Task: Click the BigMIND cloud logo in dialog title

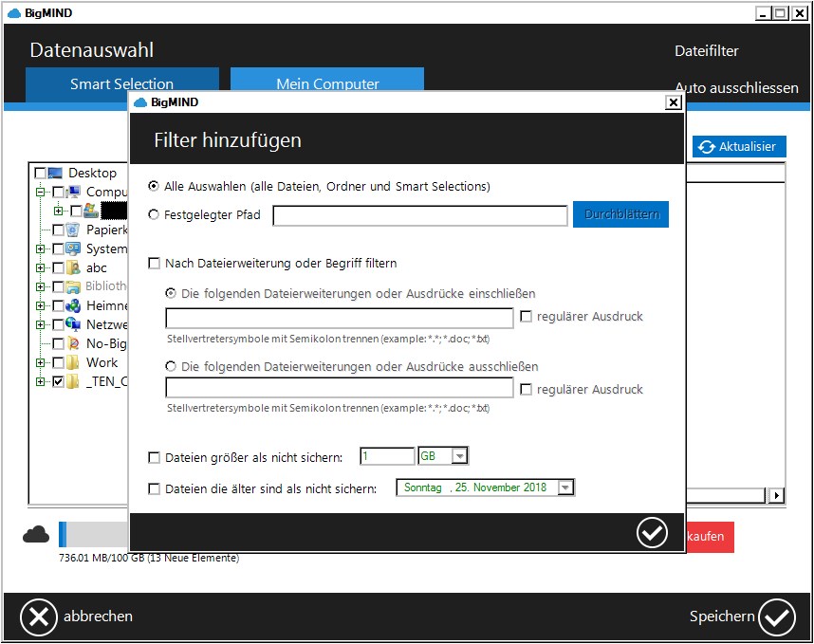Action: (x=140, y=102)
